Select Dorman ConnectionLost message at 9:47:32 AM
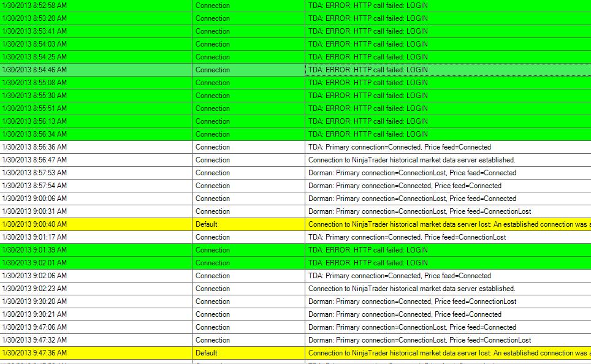The height and width of the screenshot is (364, 591). tap(448, 340)
